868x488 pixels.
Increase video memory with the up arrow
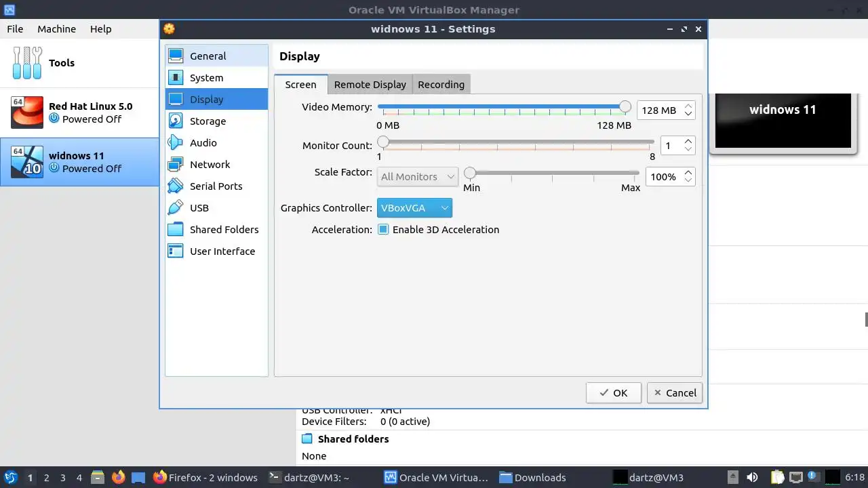click(688, 106)
